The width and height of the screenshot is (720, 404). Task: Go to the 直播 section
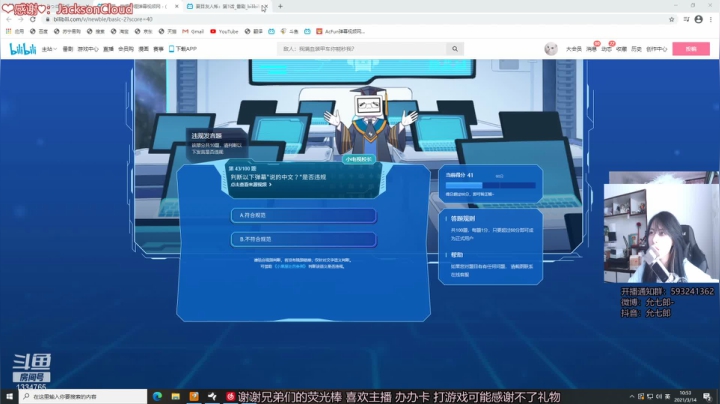108,49
